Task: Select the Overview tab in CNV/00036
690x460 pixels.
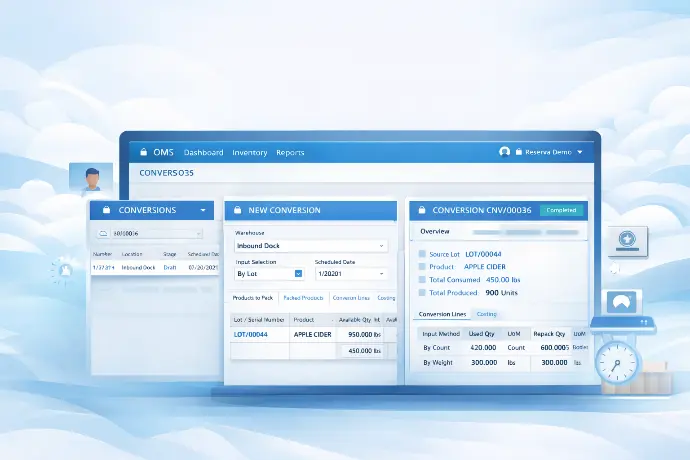Action: point(435,232)
